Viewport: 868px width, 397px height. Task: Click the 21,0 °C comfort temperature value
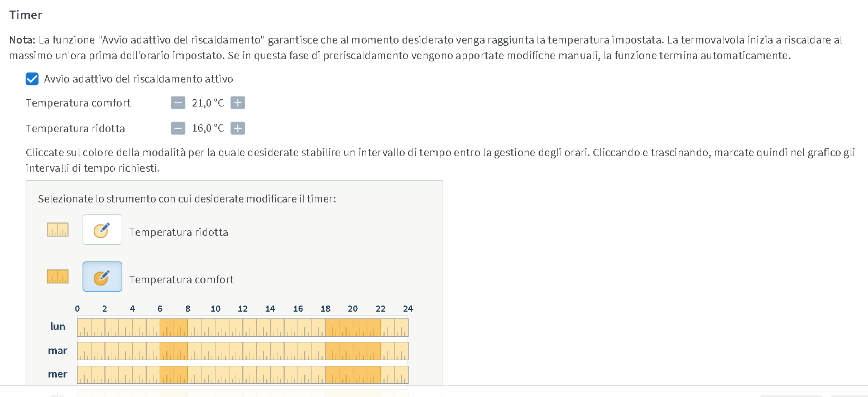(x=208, y=103)
